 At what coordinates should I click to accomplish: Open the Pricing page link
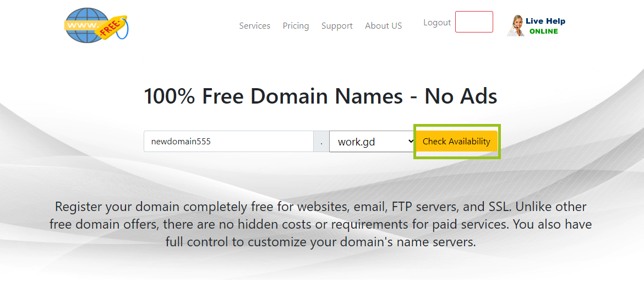pyautogui.click(x=296, y=26)
